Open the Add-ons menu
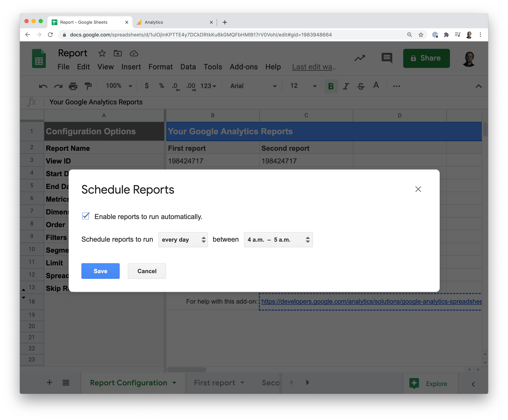The width and height of the screenshot is (508, 420). pyautogui.click(x=244, y=67)
